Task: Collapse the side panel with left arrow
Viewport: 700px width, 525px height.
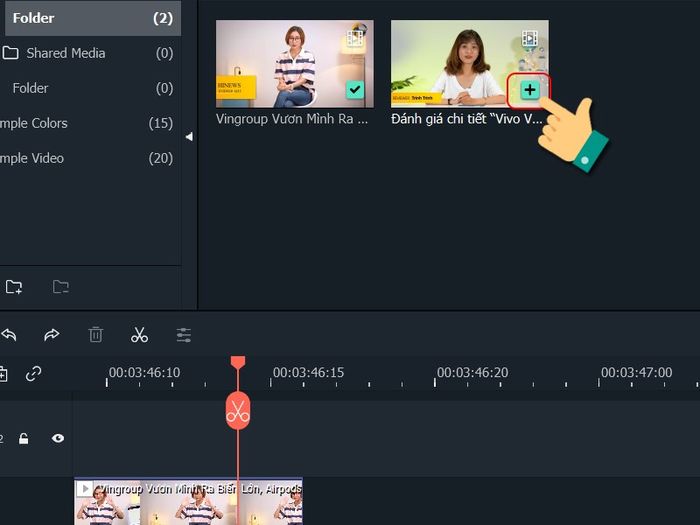Action: [189, 137]
